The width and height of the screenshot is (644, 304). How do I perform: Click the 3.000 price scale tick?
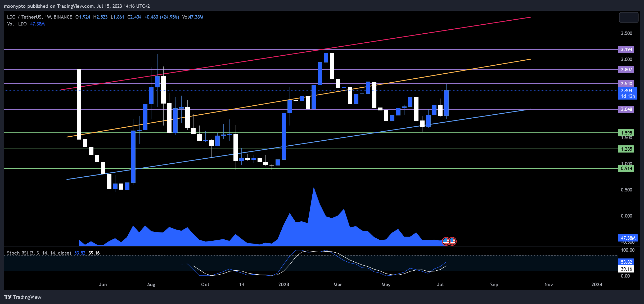point(626,59)
